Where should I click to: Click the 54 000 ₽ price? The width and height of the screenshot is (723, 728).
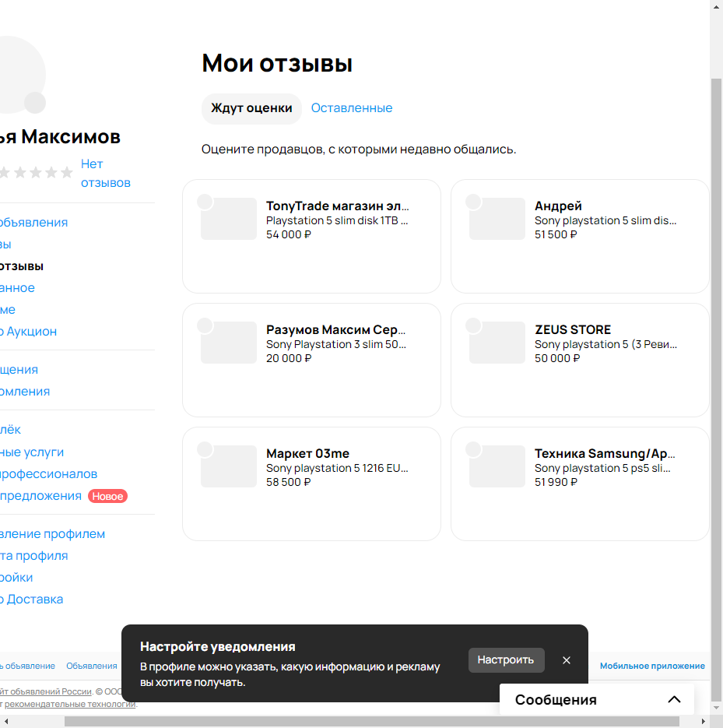pos(288,234)
